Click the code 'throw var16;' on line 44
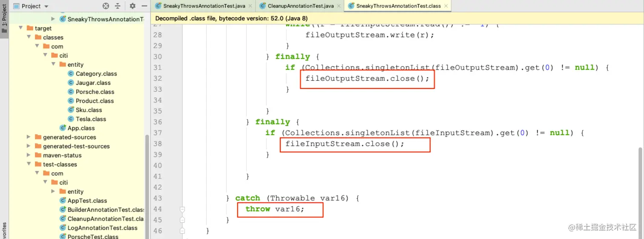This screenshot has height=239, width=644. (x=275, y=209)
